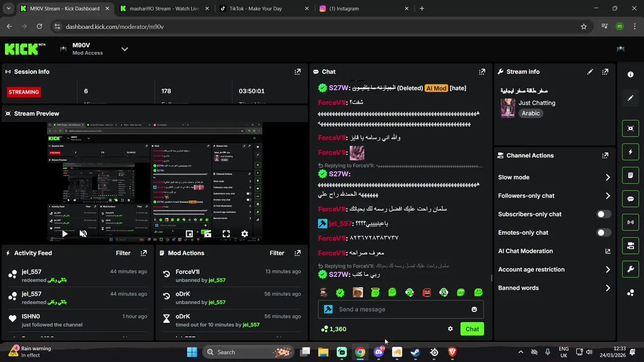Open Activity Feed Filter dropdown
The width and height of the screenshot is (644, 362).
click(123, 253)
